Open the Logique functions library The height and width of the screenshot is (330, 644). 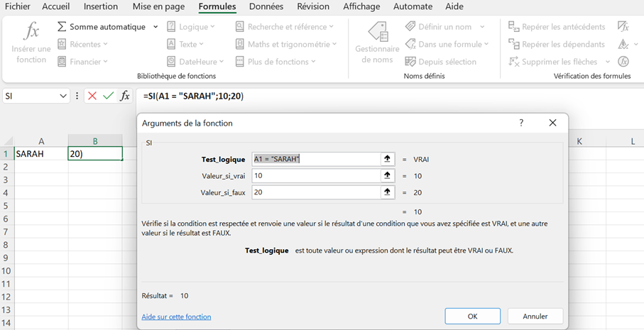(191, 27)
